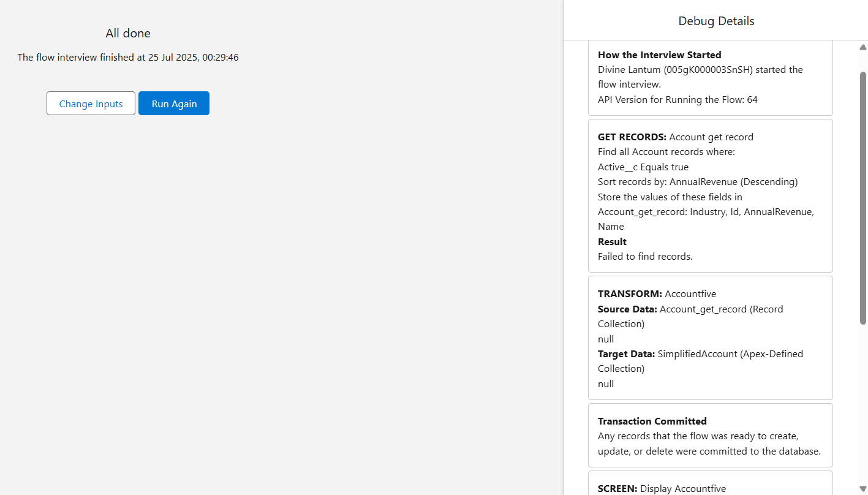Select the 'TRANSFORM: Accountfive' debug card

pyautogui.click(x=710, y=338)
